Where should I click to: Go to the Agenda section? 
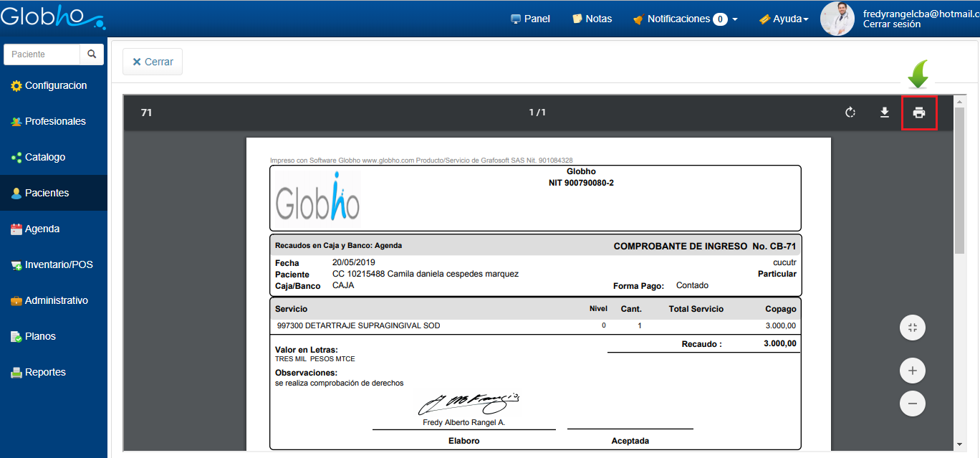tap(42, 229)
